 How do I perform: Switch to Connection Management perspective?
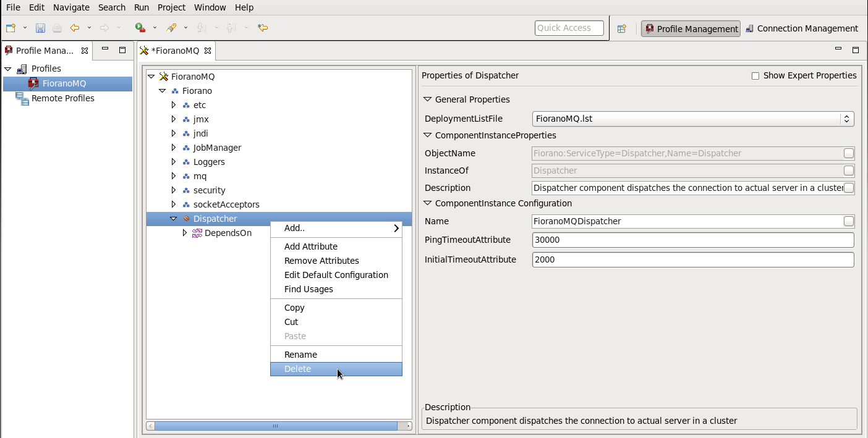pyautogui.click(x=802, y=28)
